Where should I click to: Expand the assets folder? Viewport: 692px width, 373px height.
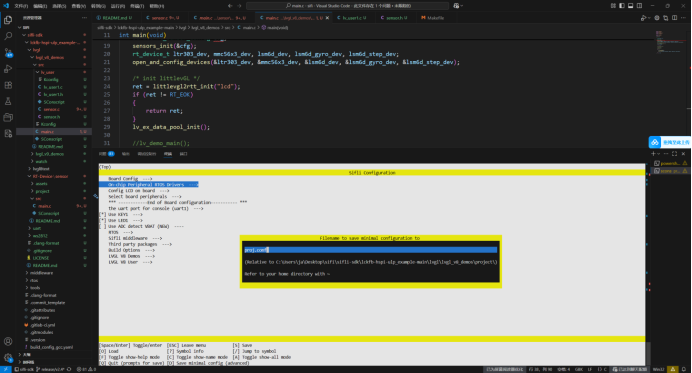coord(41,184)
